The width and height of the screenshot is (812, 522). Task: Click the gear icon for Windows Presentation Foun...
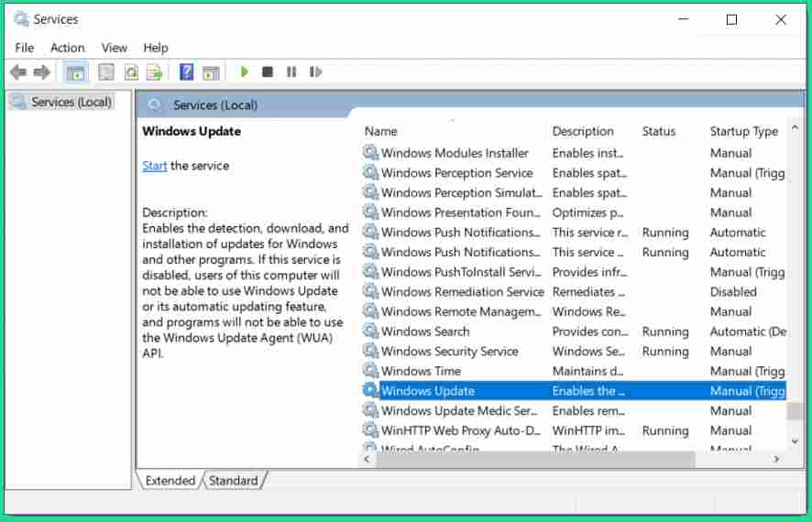pyautogui.click(x=370, y=212)
